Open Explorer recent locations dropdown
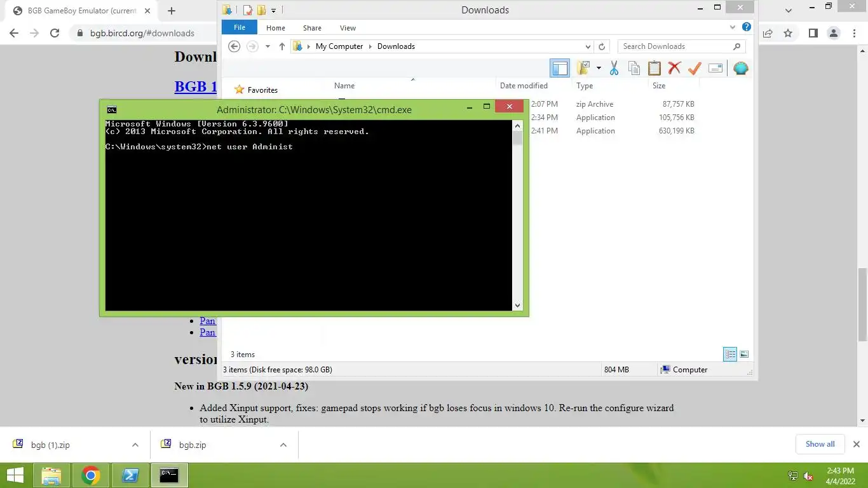The width and height of the screenshot is (868, 488). pyautogui.click(x=268, y=46)
